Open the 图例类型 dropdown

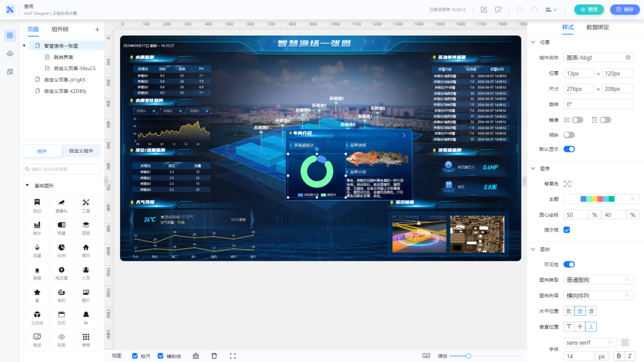[598, 280]
